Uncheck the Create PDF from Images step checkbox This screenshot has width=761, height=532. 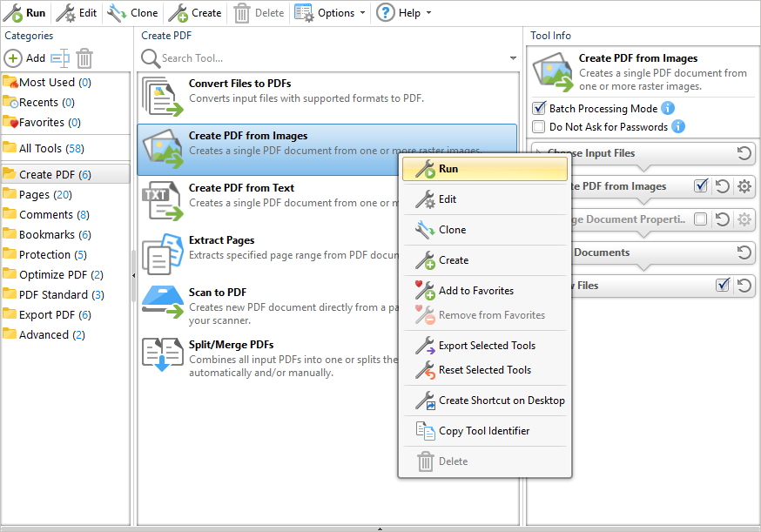[x=700, y=186]
